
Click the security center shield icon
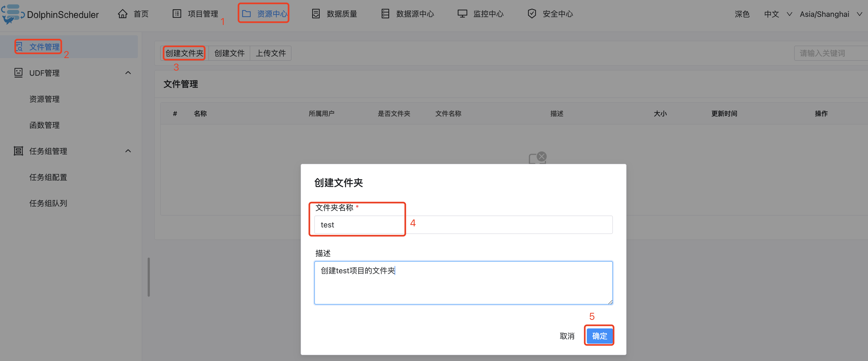532,14
